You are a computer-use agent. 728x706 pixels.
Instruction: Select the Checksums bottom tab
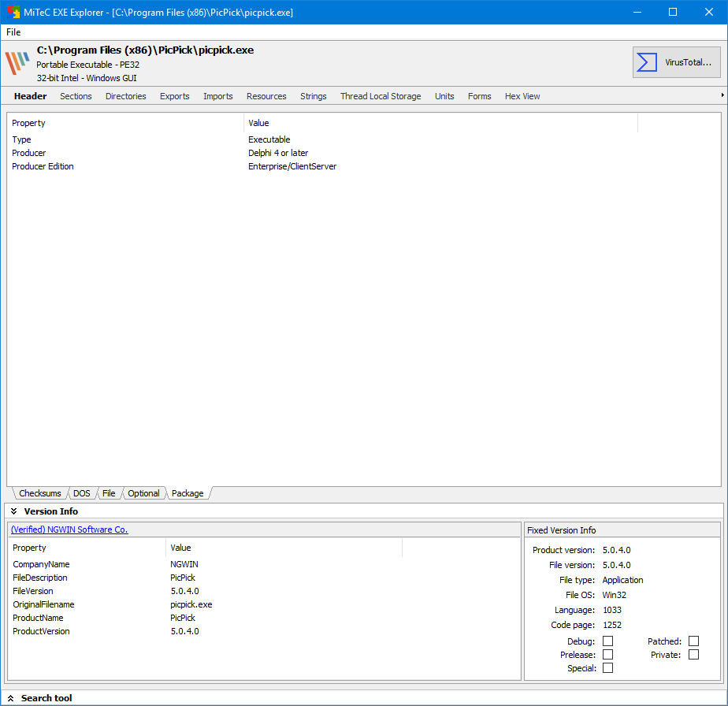pos(40,493)
